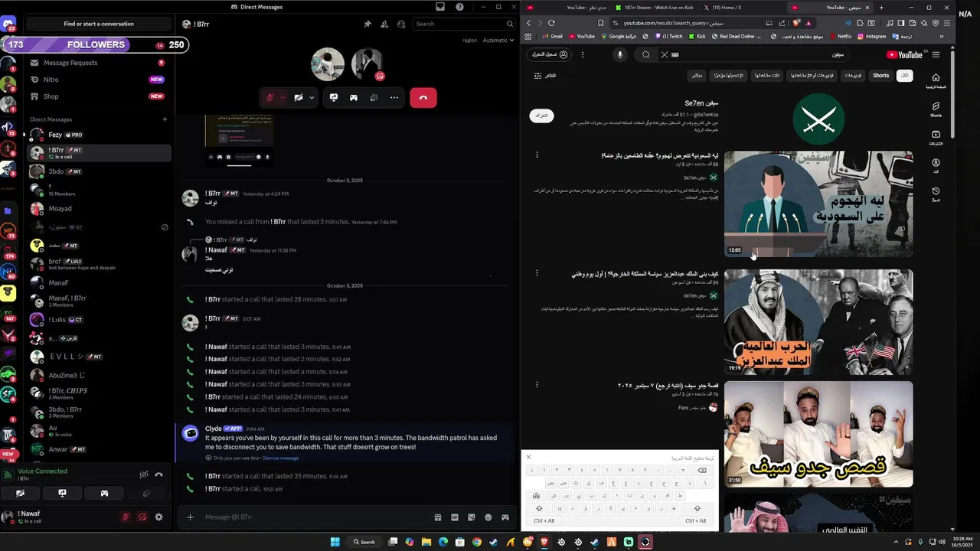Image resolution: width=980 pixels, height=551 pixels.
Task: Open direct message with Fezy
Action: click(x=98, y=134)
